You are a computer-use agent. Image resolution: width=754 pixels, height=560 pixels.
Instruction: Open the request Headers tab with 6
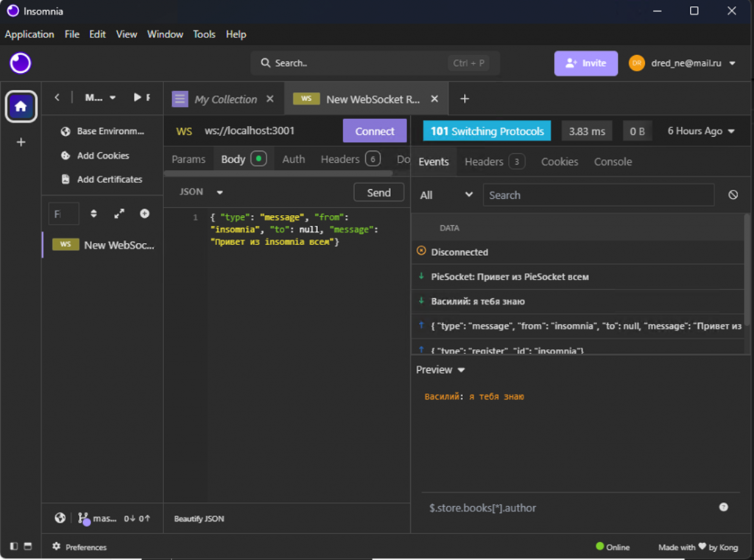pyautogui.click(x=350, y=159)
